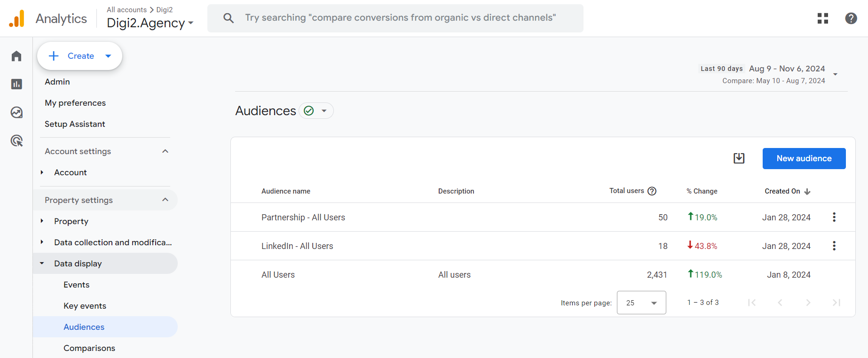Open the Events page
Image resolution: width=868 pixels, height=358 pixels.
77,285
